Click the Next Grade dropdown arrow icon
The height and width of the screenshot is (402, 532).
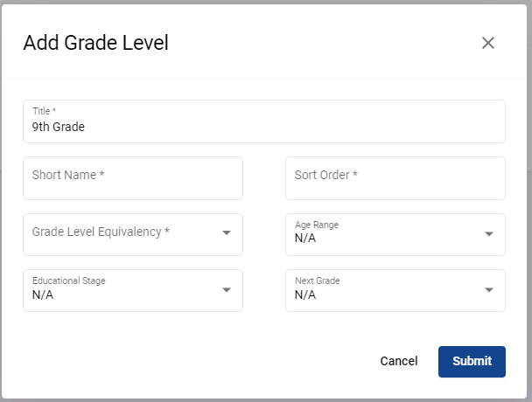click(489, 290)
